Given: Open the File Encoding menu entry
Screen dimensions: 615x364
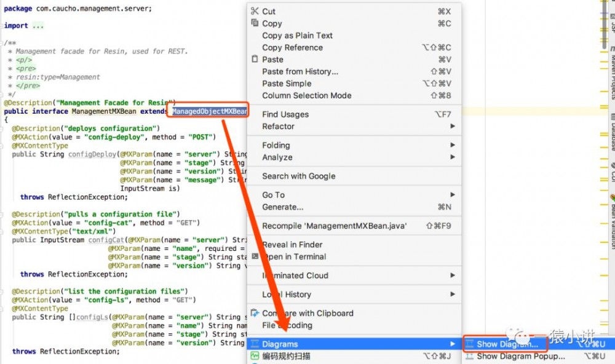Looking at the screenshot, I should coord(287,325).
